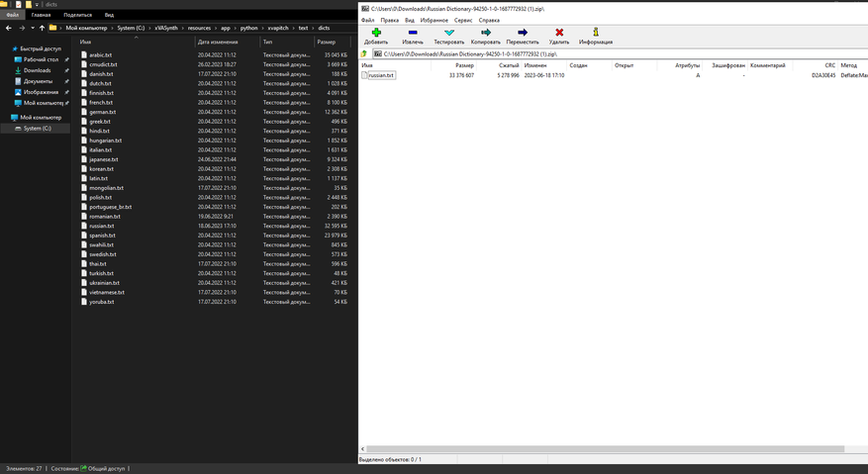Screen dimensions: 868x474
Task: Open Вид menu in 7-Zip
Action: tap(409, 21)
